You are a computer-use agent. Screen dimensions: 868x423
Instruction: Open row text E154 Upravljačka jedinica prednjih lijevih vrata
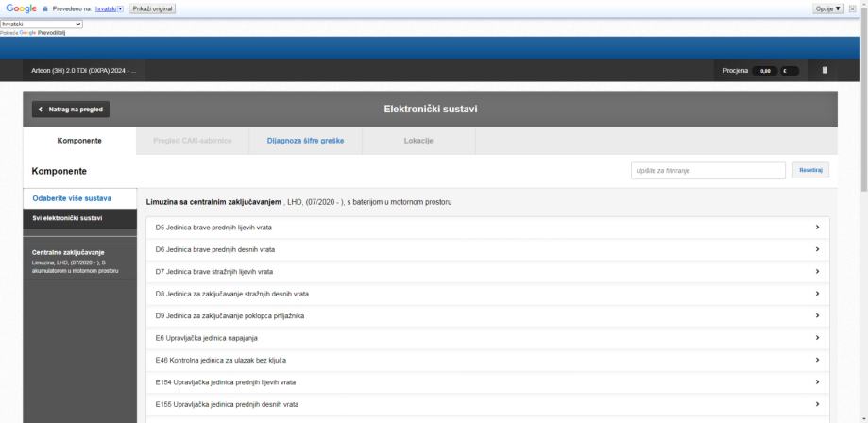pyautogui.click(x=226, y=382)
